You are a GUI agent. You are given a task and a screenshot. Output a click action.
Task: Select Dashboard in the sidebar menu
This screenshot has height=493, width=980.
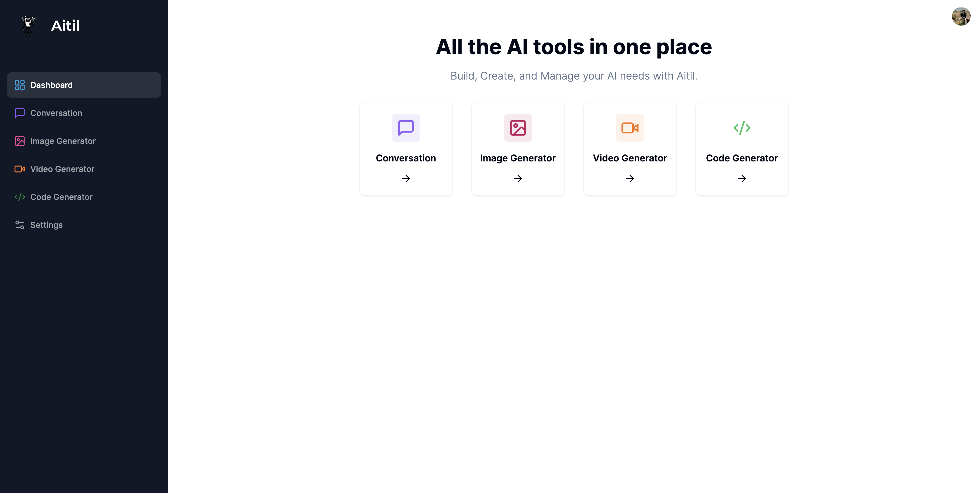(x=51, y=85)
